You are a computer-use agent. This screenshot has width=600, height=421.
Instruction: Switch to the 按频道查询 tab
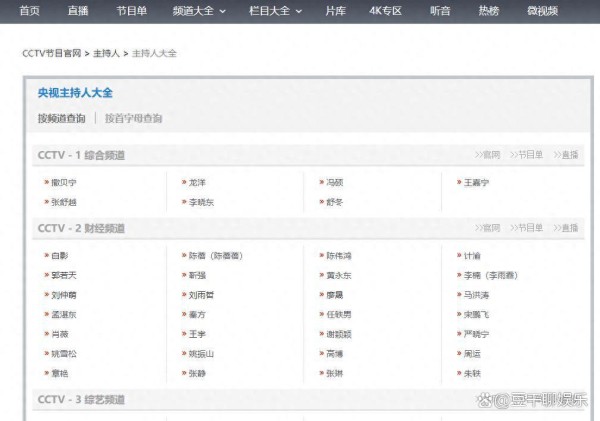pyautogui.click(x=62, y=118)
